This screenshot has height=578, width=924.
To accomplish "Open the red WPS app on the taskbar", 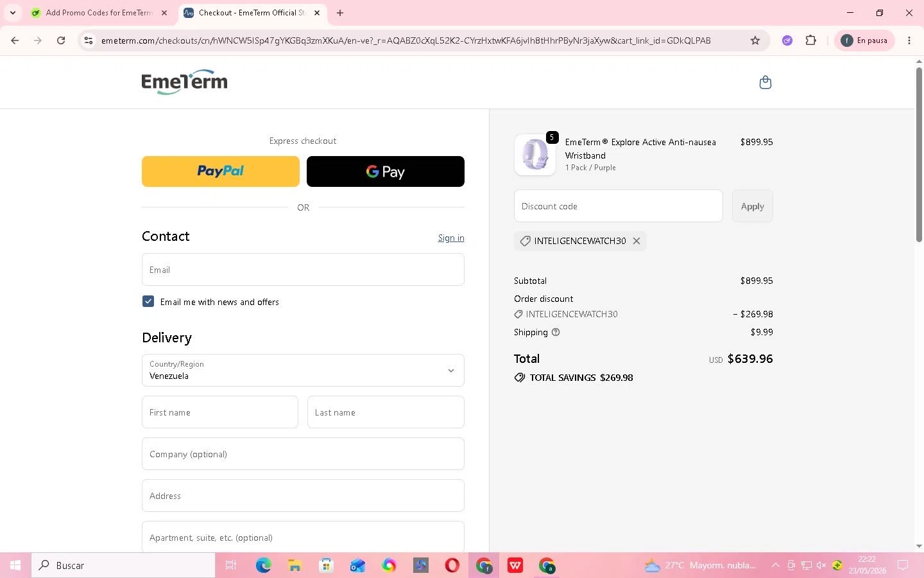I will click(515, 565).
